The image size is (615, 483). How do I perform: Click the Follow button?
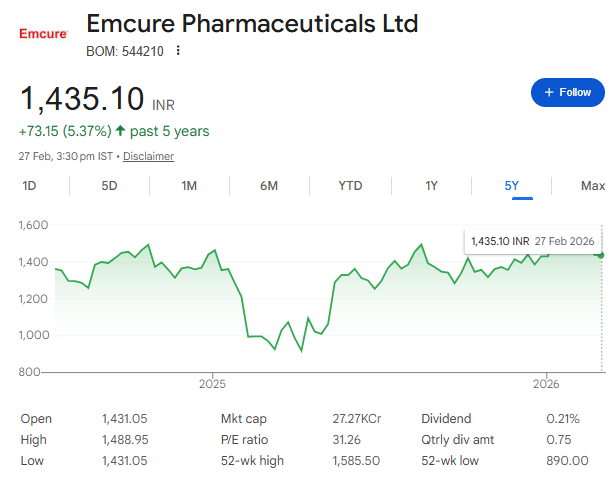coord(567,92)
